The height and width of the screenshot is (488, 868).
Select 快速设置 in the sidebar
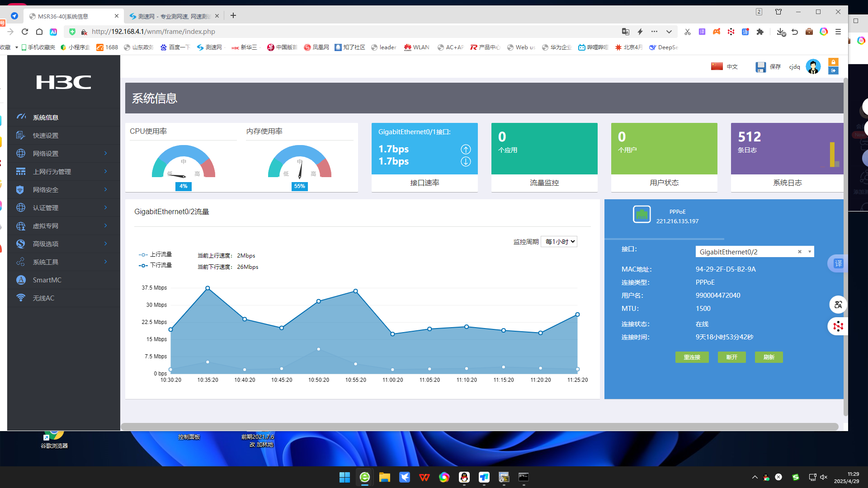pos(45,135)
